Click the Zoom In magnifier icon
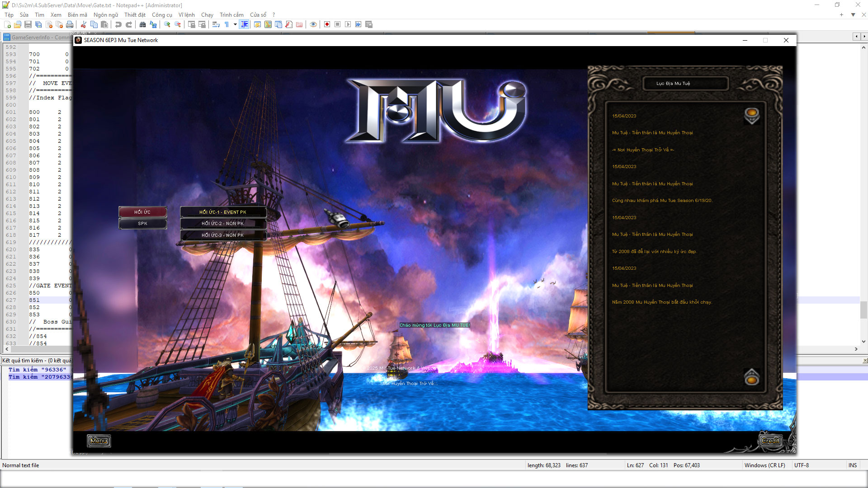868x488 pixels. coord(167,24)
